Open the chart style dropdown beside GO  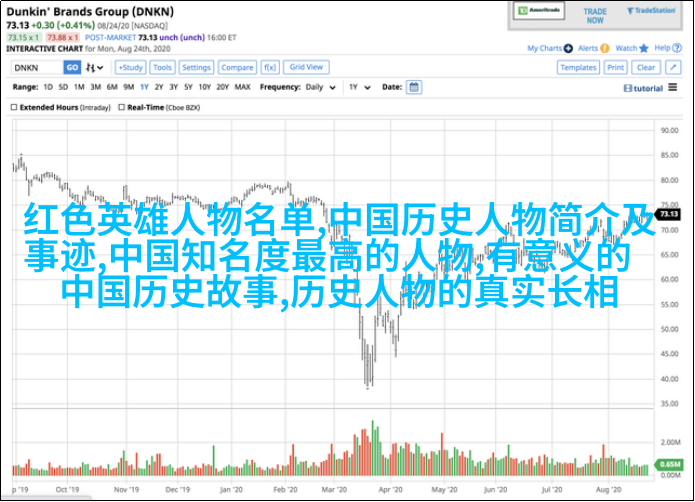(x=94, y=68)
